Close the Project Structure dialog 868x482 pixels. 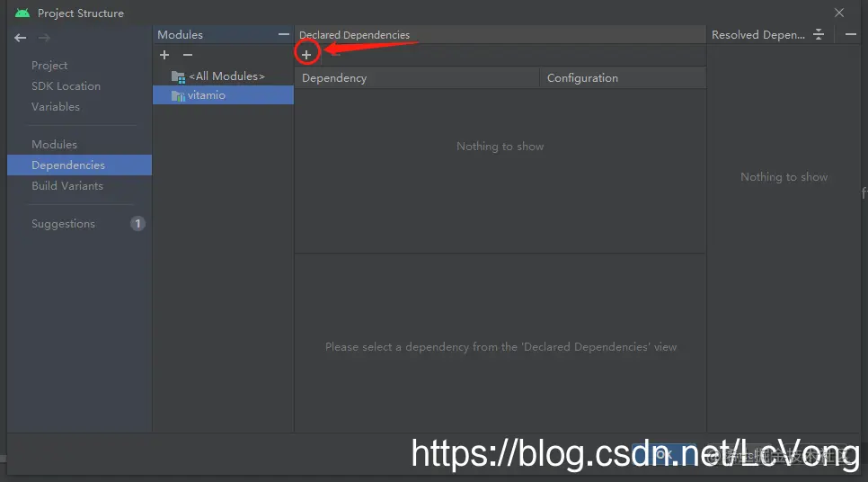(x=839, y=13)
